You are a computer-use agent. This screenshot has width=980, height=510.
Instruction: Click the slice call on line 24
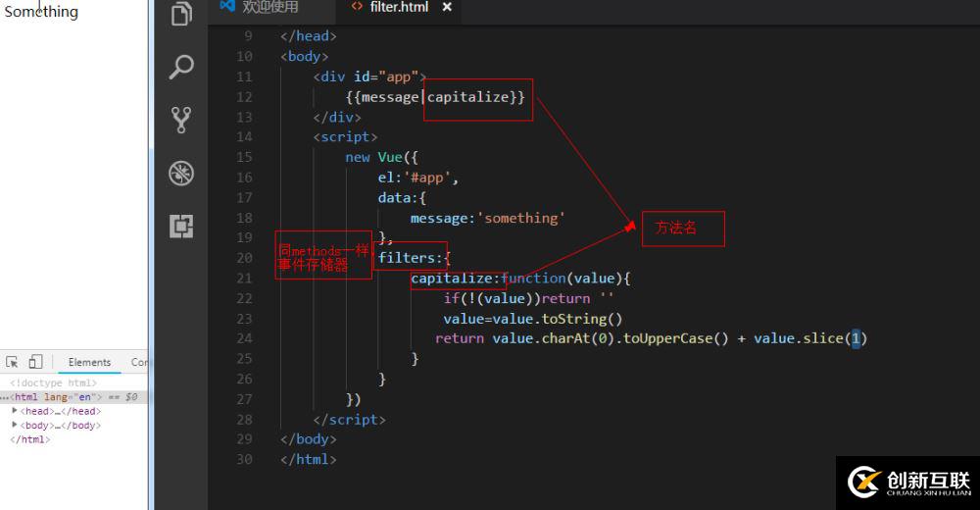click(x=823, y=338)
